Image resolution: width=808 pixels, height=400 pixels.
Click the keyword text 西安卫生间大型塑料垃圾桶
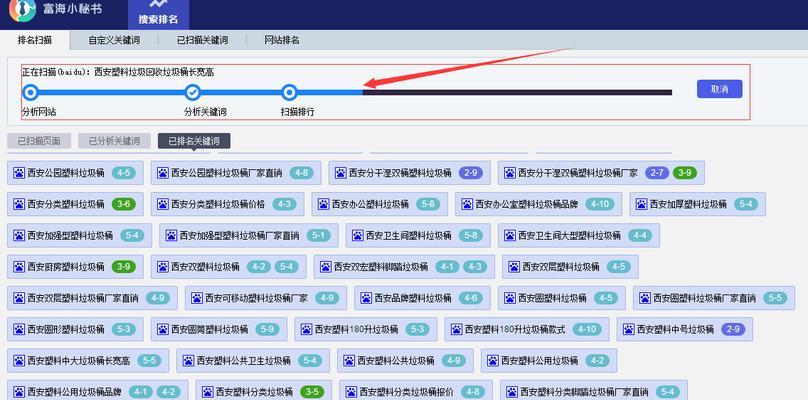[569, 236]
